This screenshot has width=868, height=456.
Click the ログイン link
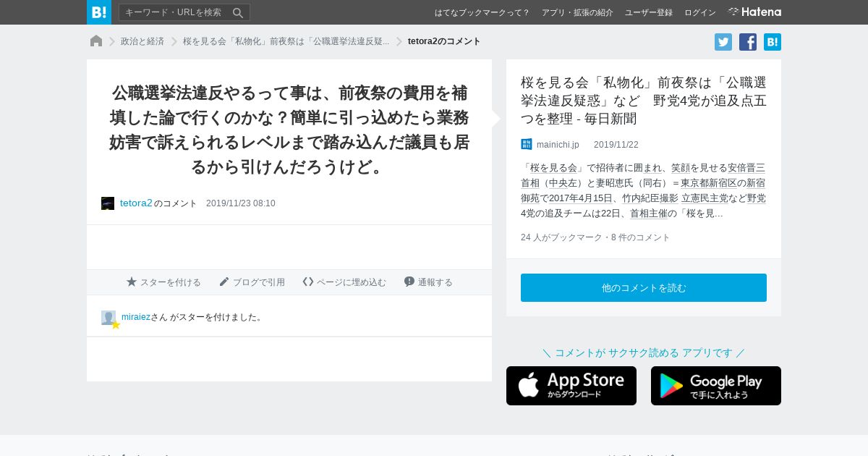click(x=700, y=12)
